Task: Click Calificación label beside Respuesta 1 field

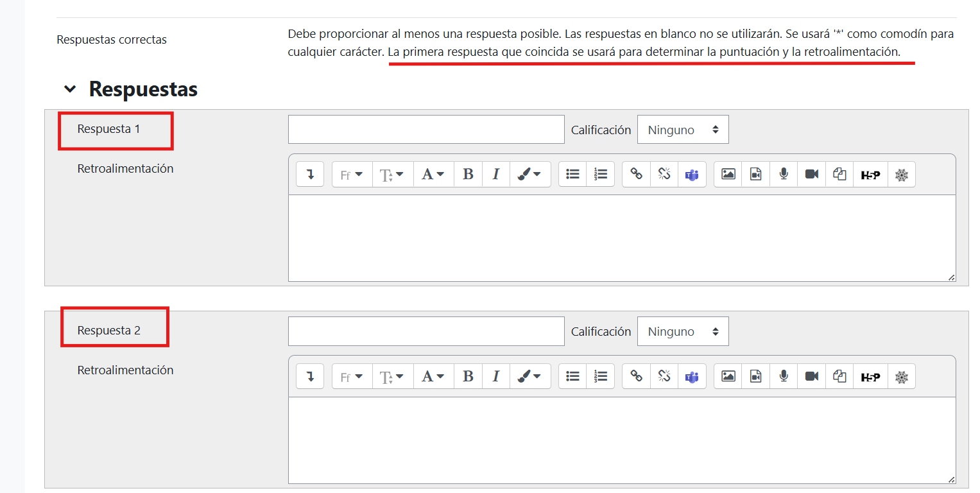Action: point(601,130)
